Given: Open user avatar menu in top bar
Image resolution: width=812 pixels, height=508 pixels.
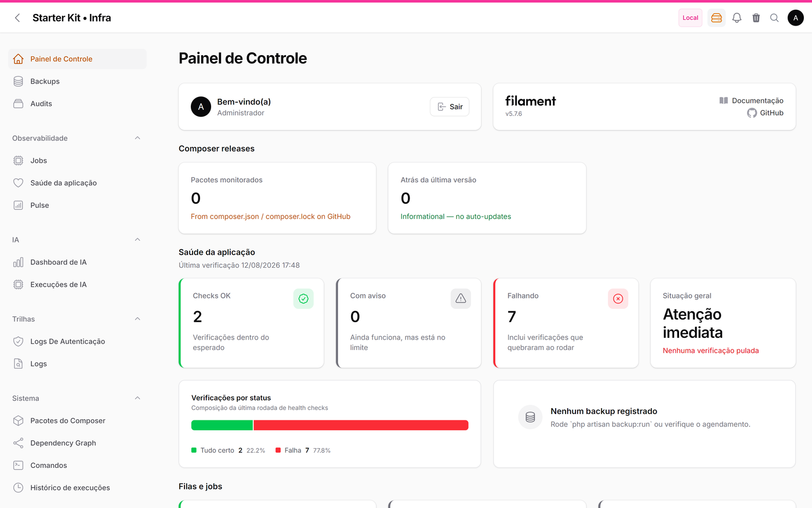Looking at the screenshot, I should [796, 18].
